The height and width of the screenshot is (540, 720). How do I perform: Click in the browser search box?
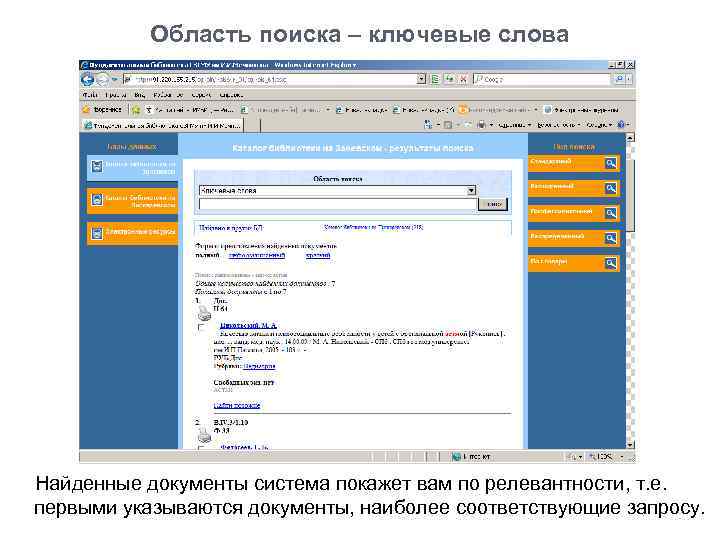point(543,79)
